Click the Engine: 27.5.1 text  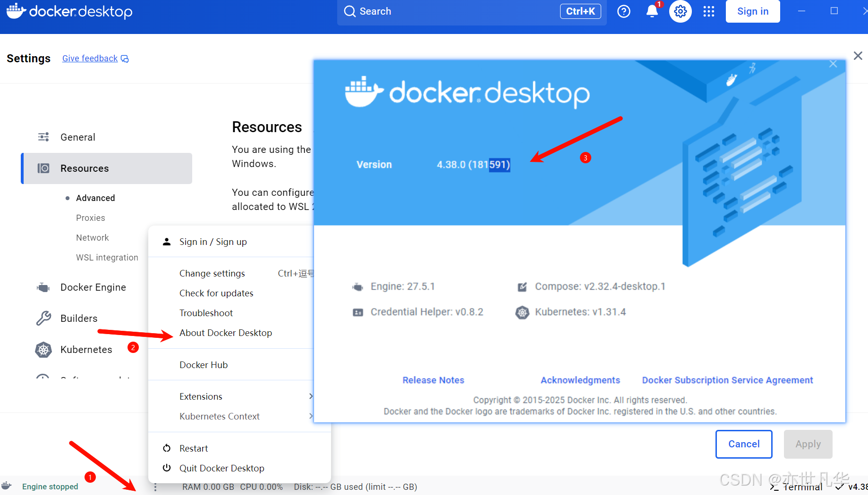point(403,287)
